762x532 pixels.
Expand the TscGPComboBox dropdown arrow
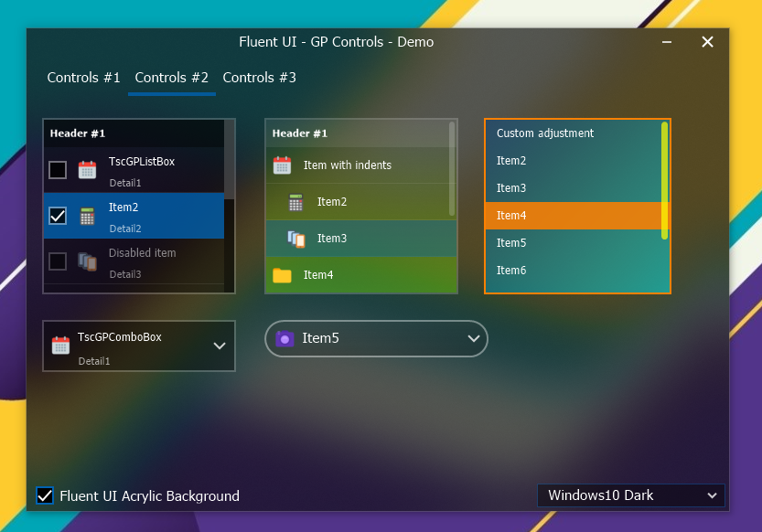pyautogui.click(x=220, y=346)
